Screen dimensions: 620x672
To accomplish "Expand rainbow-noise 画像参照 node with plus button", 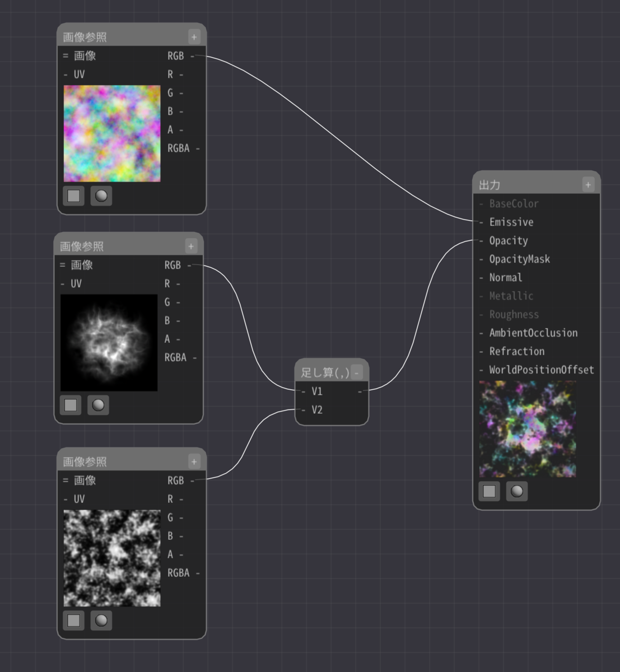I will tap(194, 37).
